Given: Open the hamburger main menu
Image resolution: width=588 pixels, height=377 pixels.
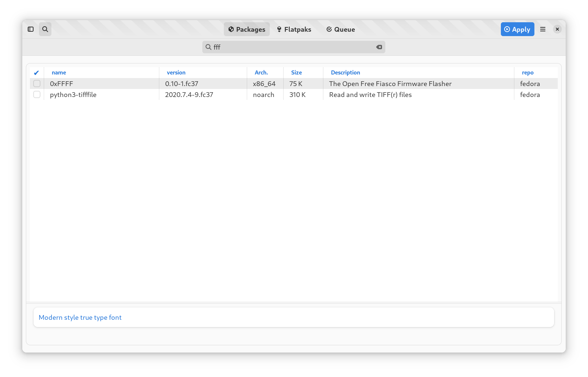Looking at the screenshot, I should pyautogui.click(x=543, y=29).
